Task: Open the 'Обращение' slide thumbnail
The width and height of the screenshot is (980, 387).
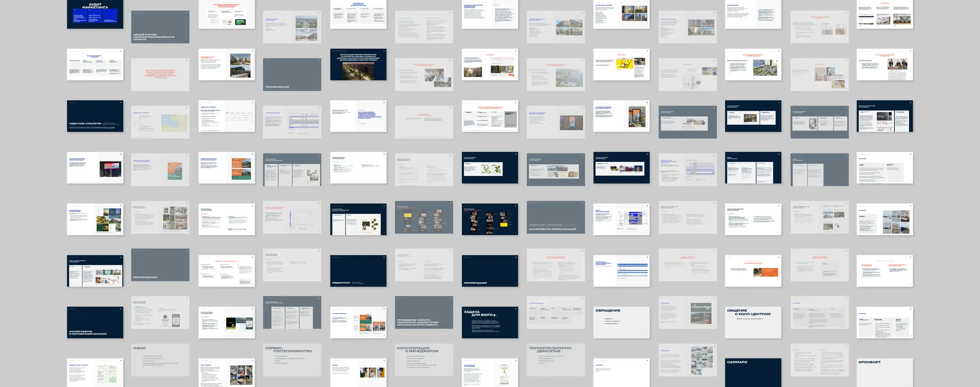Action: pyautogui.click(x=621, y=322)
